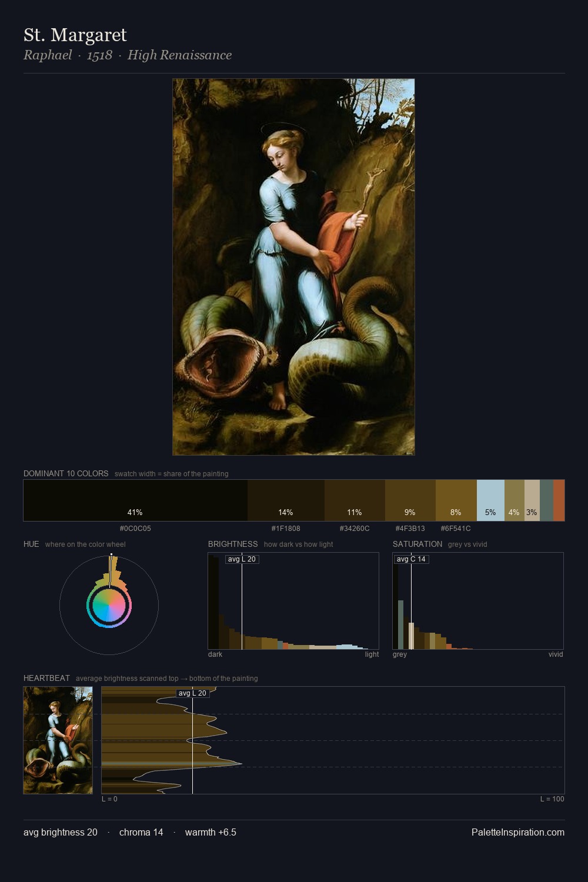Screen dimensions: 588x882
Task: Click the hex code #34260C
Action: (x=355, y=529)
